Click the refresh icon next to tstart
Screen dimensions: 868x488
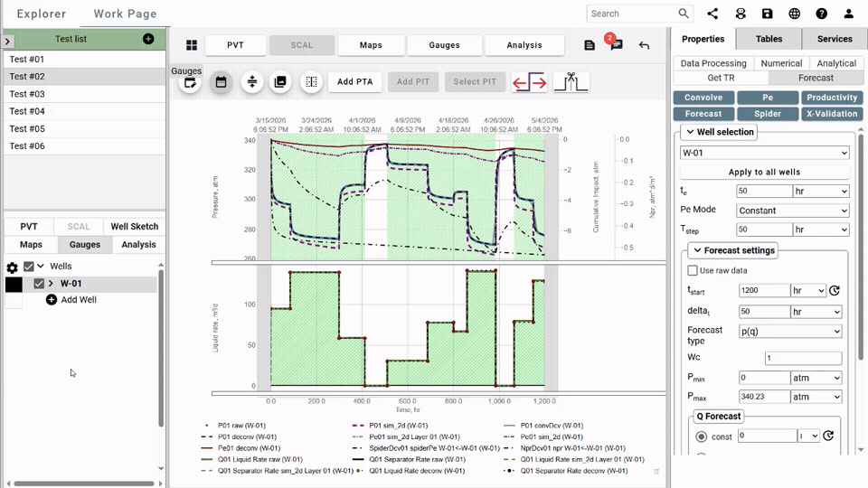(835, 290)
